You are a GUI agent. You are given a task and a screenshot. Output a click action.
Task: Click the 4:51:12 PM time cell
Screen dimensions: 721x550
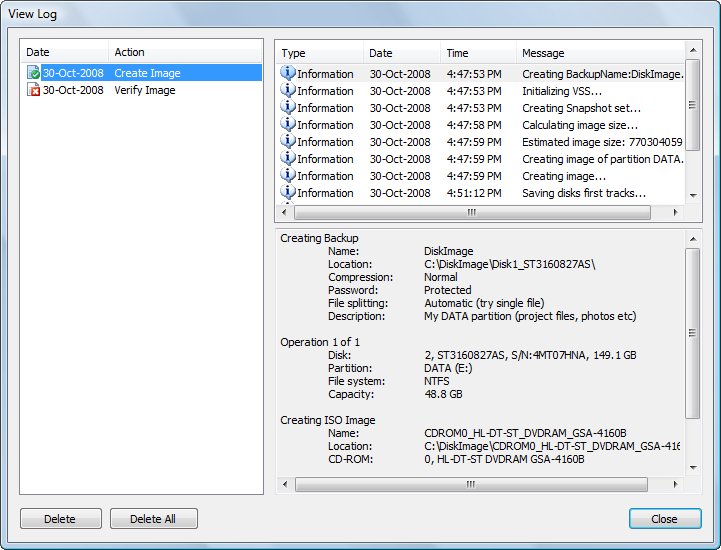click(x=474, y=193)
